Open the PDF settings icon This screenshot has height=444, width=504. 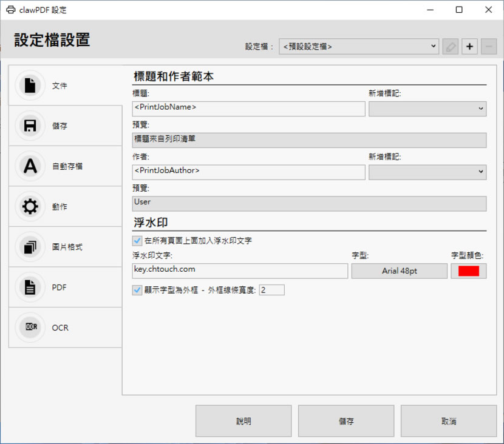click(30, 287)
